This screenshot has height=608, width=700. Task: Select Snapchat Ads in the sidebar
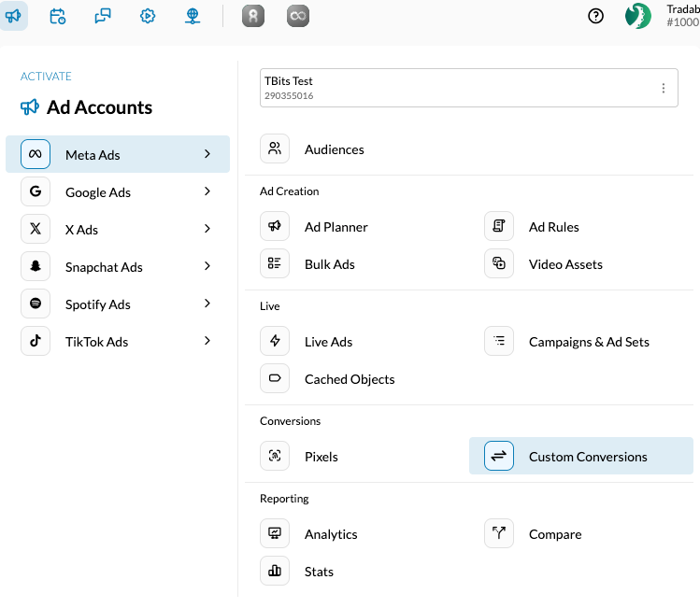click(x=104, y=267)
